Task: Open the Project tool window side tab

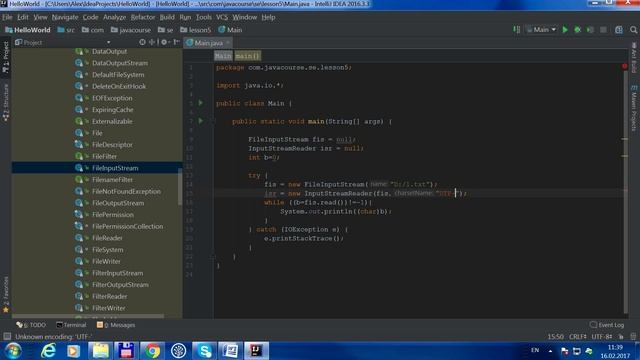Action: pyautogui.click(x=6, y=57)
